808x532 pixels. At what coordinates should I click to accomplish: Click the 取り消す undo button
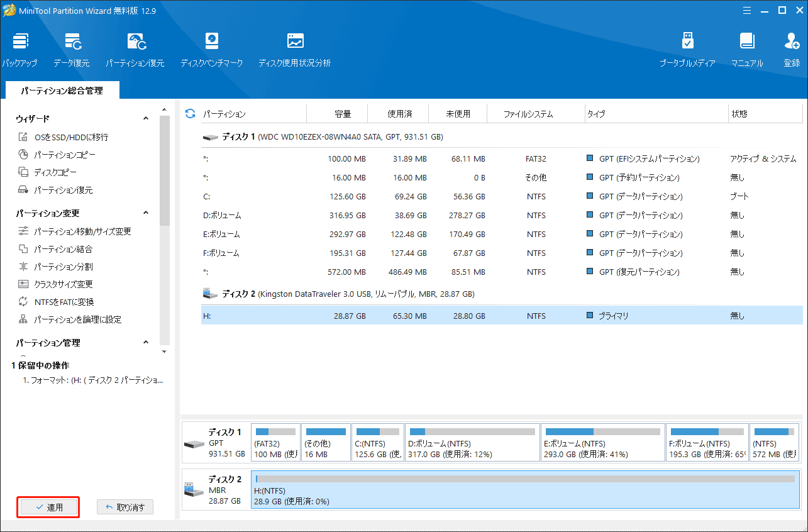click(x=125, y=507)
